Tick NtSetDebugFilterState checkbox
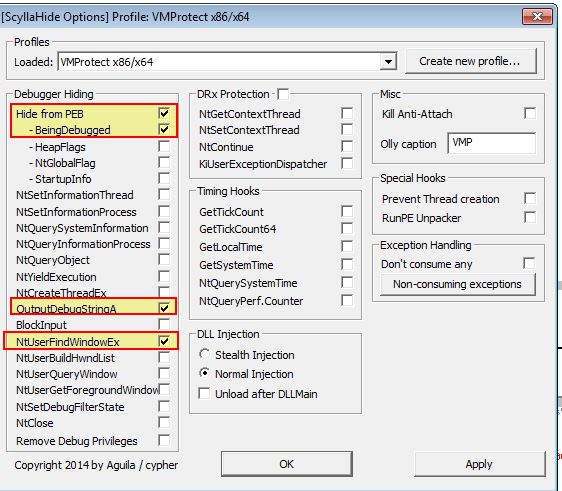The width and height of the screenshot is (562, 491). [164, 406]
